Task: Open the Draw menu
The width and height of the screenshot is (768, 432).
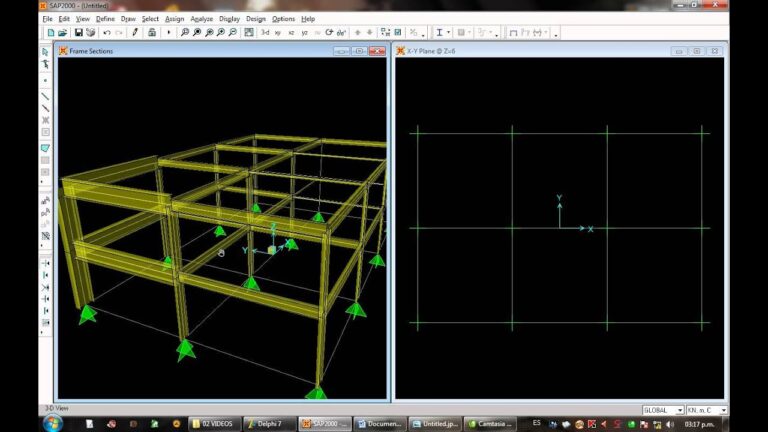Action: tap(128, 19)
